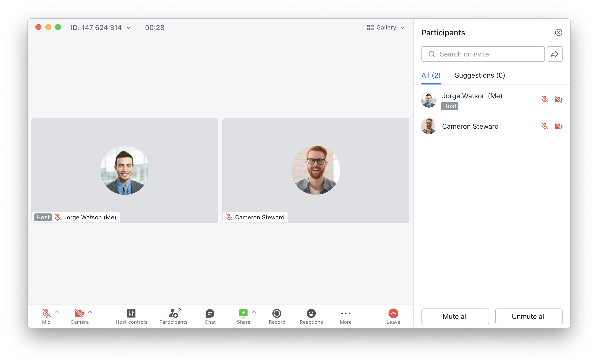Click Unmute all button
Viewport: 598px width, 364px height.
(529, 316)
